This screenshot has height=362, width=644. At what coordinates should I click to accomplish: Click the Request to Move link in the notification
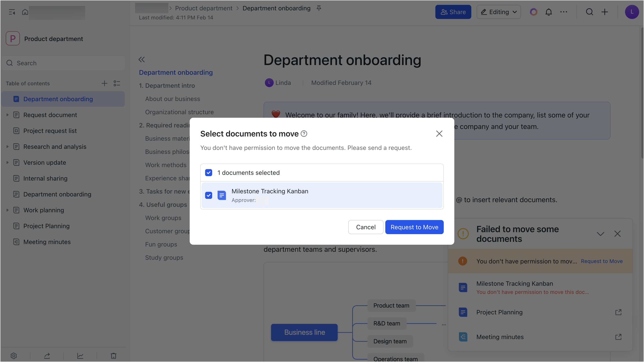pyautogui.click(x=601, y=261)
